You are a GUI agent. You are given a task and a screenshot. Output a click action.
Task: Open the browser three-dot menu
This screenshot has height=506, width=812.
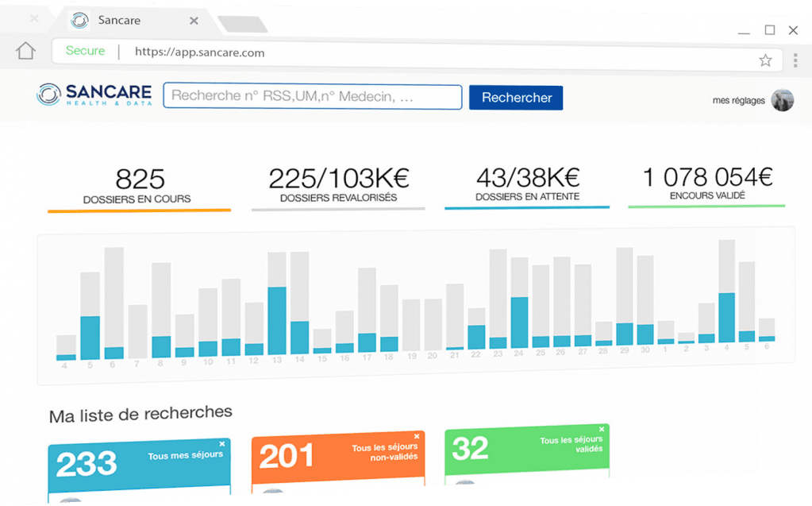click(x=795, y=60)
